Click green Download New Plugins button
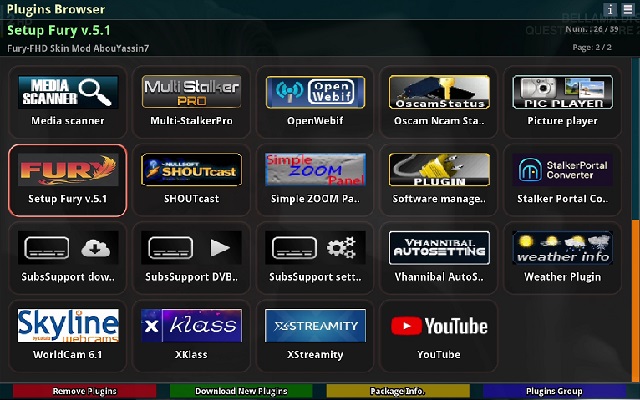This screenshot has width=640, height=400. coord(241,391)
